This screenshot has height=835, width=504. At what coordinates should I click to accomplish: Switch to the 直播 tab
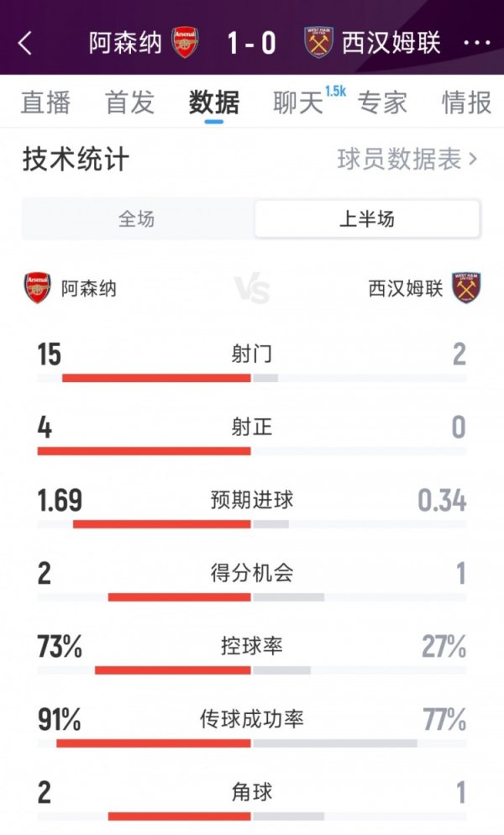click(45, 102)
